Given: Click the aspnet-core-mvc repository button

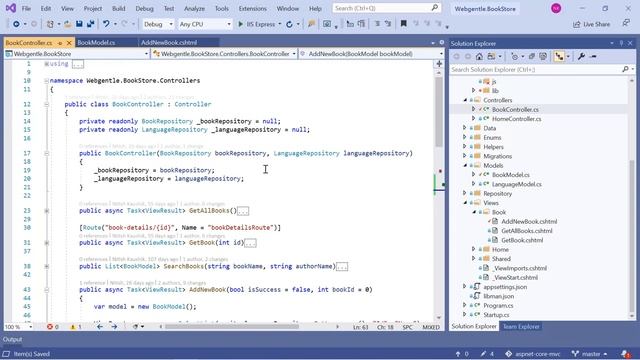Looking at the screenshot, I should click(x=533, y=354).
